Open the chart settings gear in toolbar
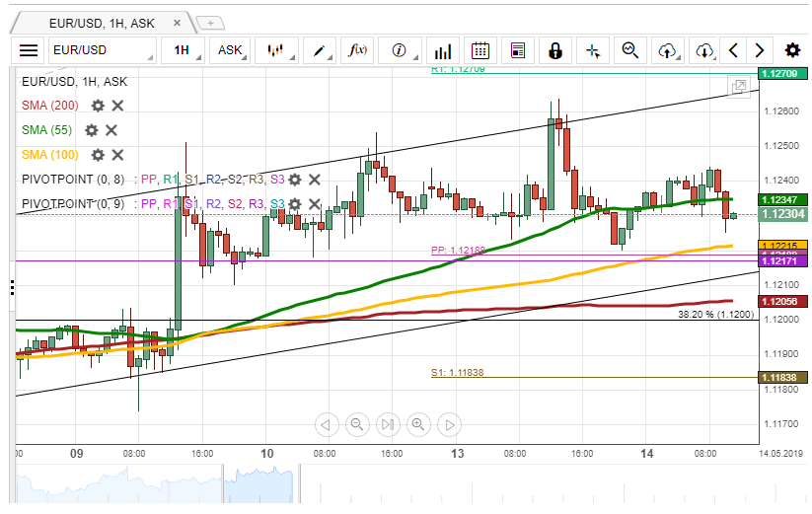 (792, 50)
